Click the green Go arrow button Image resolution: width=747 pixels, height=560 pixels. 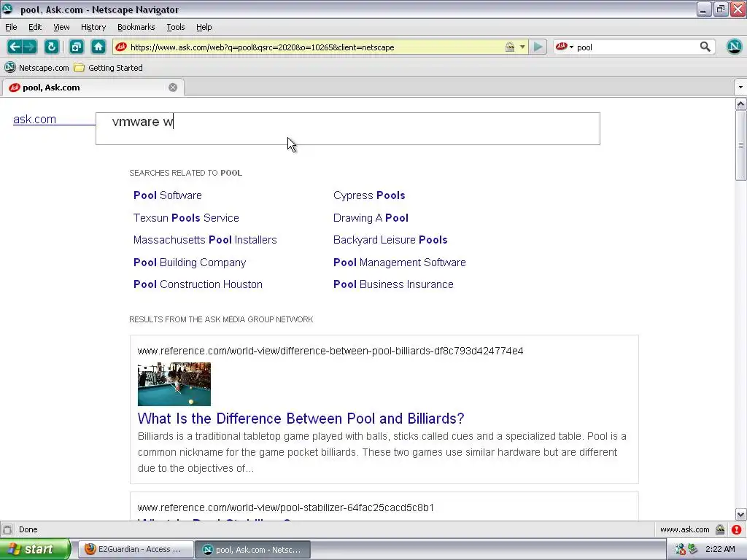538,47
